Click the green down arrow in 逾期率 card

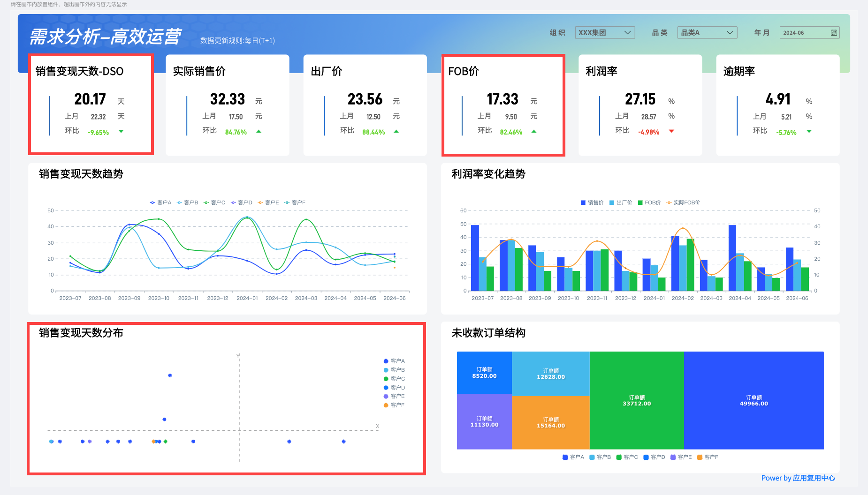(809, 132)
